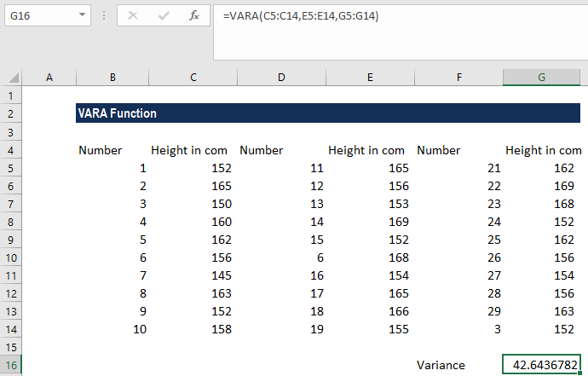Screen dimensions: 588x376
Task: Select the first Height in com header cell
Action: 193,150
